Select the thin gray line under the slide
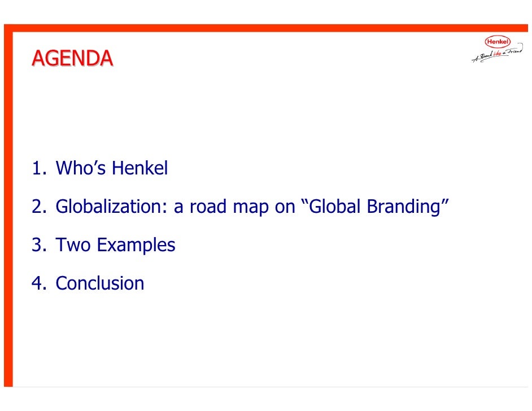 point(270,387)
